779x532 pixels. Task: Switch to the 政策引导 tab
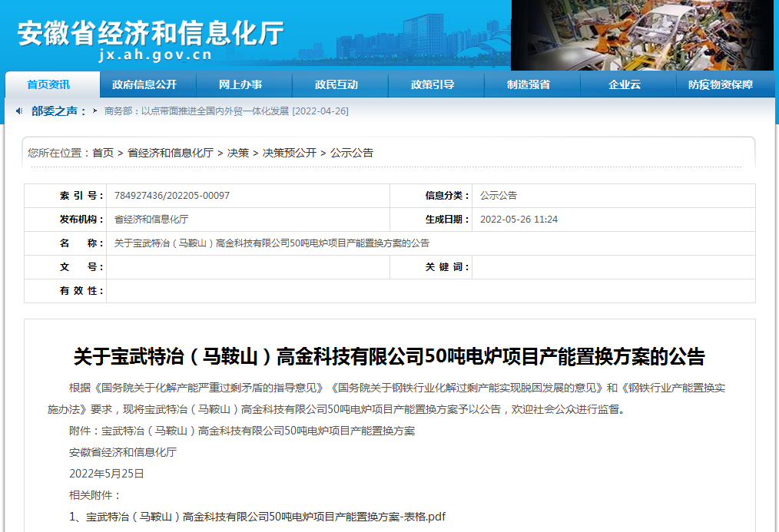433,84
